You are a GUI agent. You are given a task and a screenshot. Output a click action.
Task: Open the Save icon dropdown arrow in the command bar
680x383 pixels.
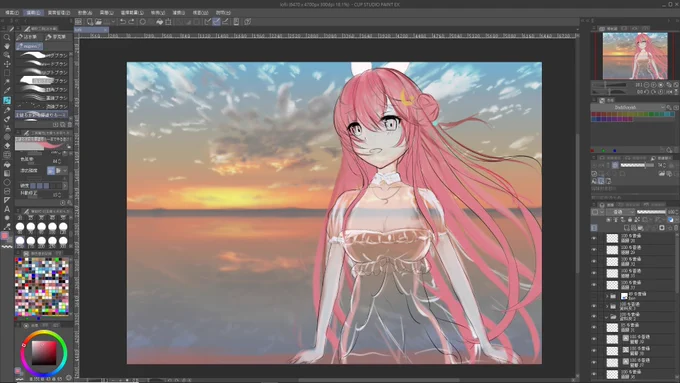pos(113,22)
